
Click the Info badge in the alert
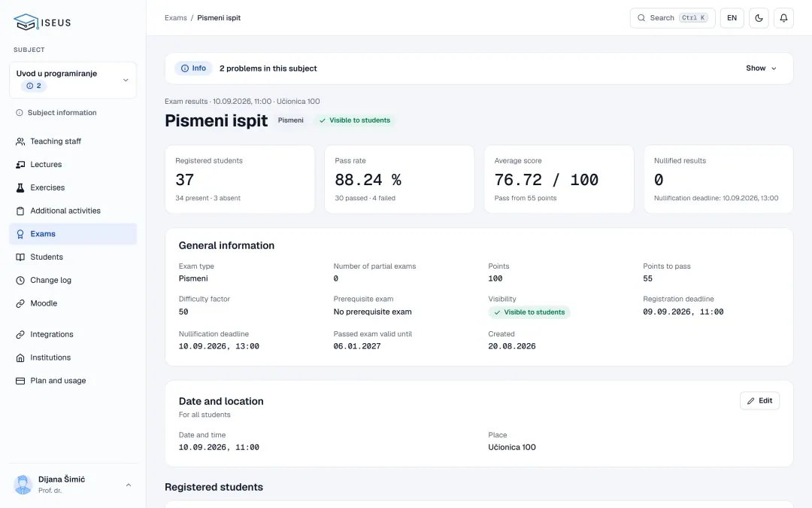pos(194,68)
